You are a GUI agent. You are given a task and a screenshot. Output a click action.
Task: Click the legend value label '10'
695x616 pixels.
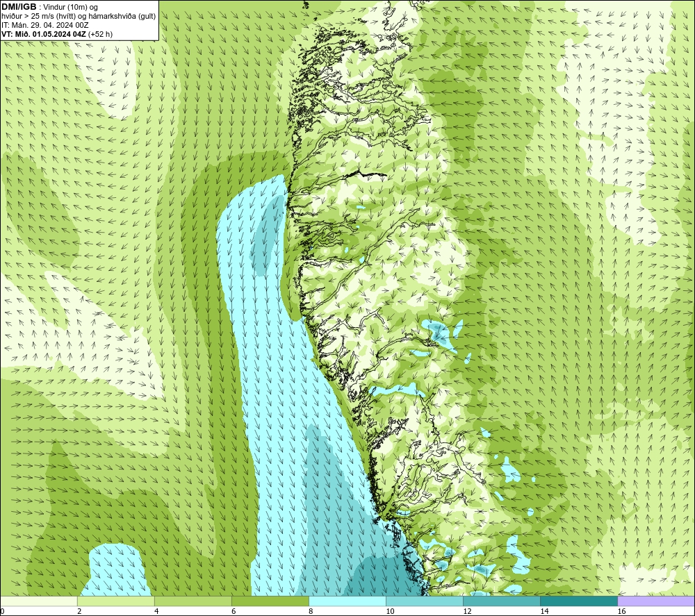click(x=390, y=611)
